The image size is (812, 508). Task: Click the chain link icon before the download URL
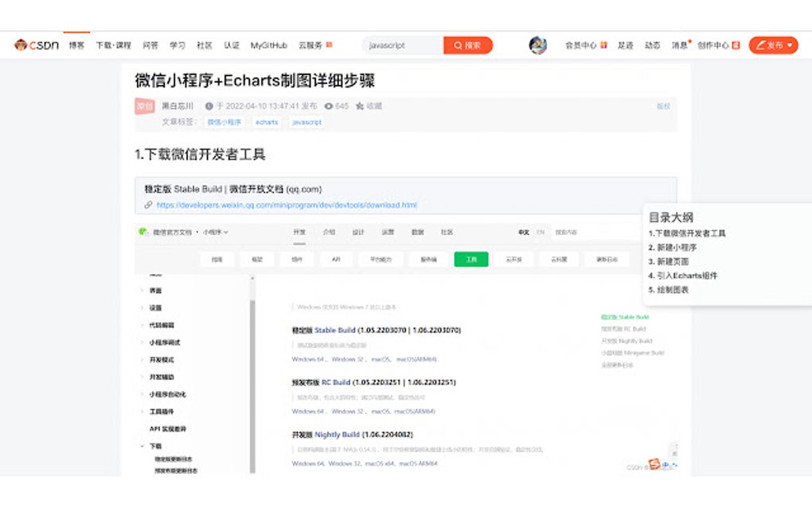tap(150, 205)
